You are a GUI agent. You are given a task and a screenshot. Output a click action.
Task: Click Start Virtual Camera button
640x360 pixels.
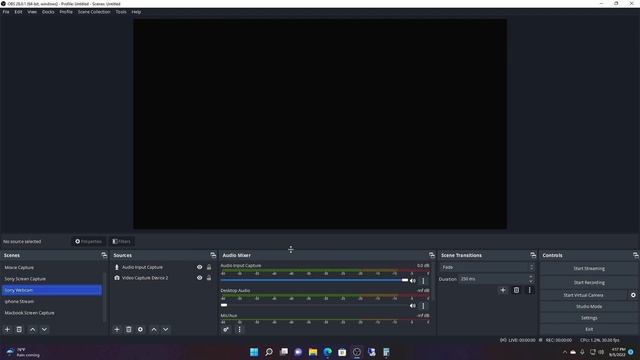pos(583,295)
